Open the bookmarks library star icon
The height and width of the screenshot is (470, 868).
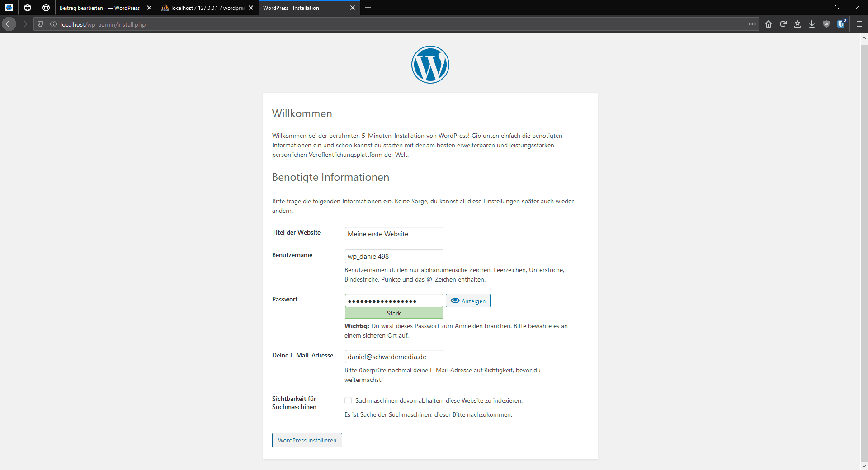pos(797,24)
